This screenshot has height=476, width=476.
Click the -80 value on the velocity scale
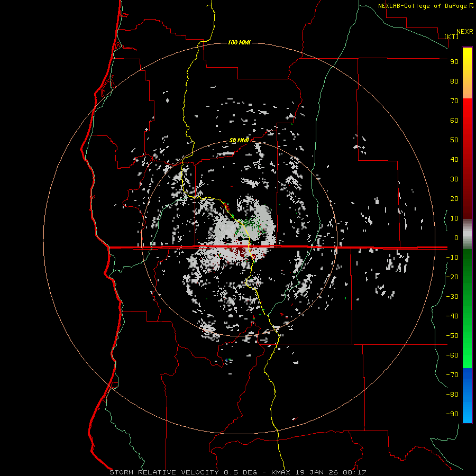point(452,395)
